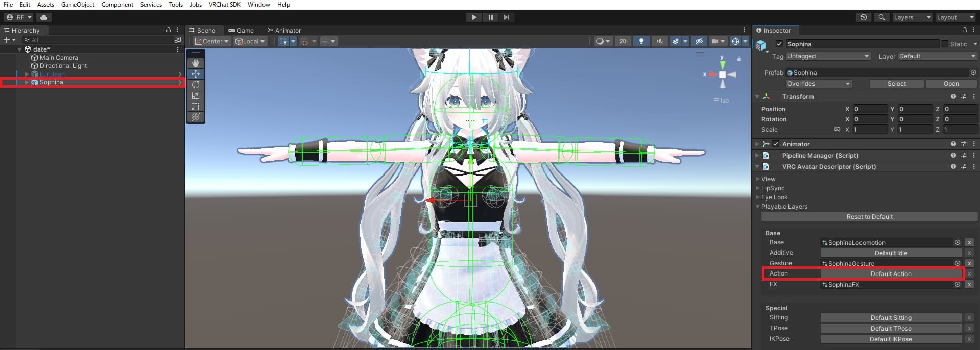The image size is (980, 350).
Task: Click the Pause button
Action: coord(490,17)
